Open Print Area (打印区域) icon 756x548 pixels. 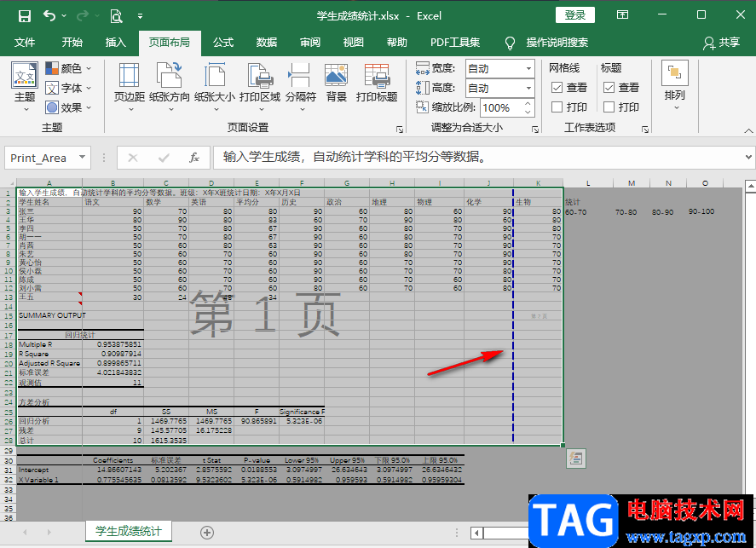[260, 75]
